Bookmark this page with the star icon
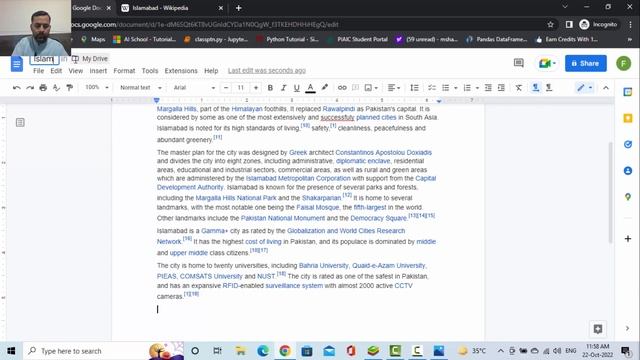 (x=550, y=24)
